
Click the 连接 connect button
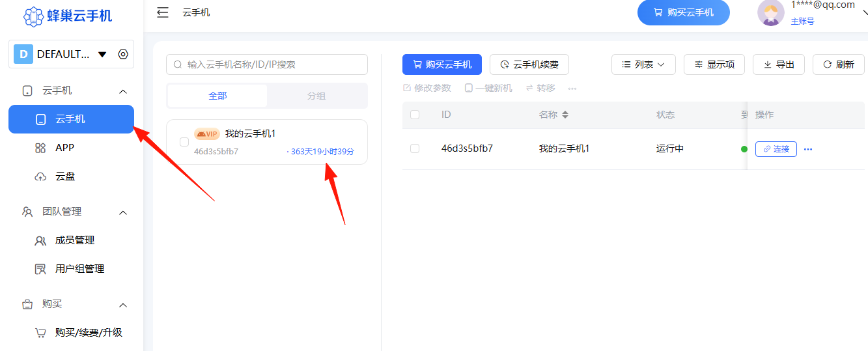(776, 149)
